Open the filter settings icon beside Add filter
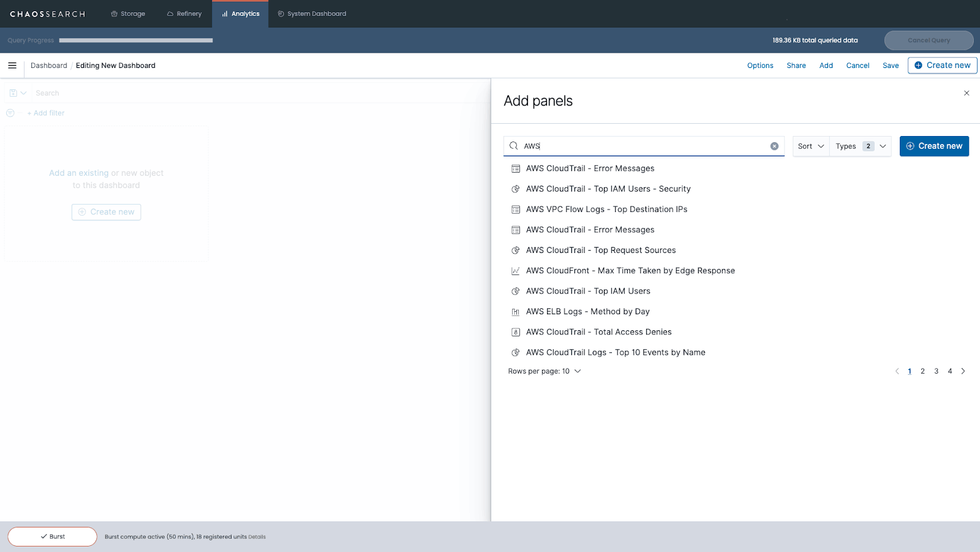The width and height of the screenshot is (980, 552). tap(10, 113)
